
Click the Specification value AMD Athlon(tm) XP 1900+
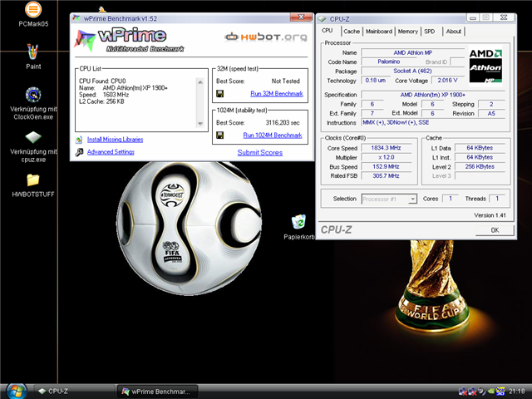[x=433, y=95]
